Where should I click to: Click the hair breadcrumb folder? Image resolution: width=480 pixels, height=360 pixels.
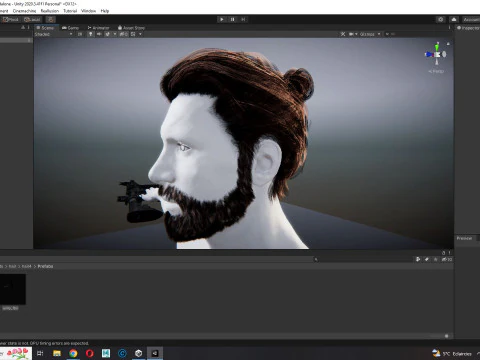12,266
